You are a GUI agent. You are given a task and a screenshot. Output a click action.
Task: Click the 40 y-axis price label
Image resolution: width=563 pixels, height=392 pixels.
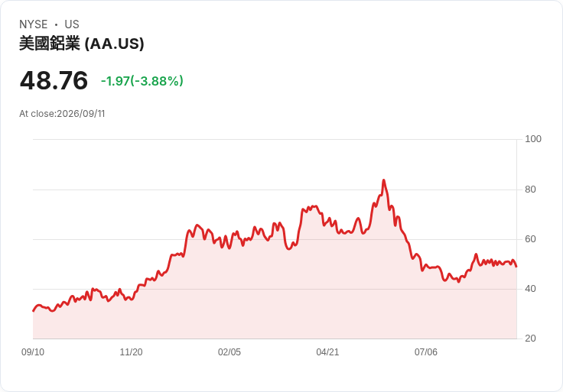(x=530, y=289)
